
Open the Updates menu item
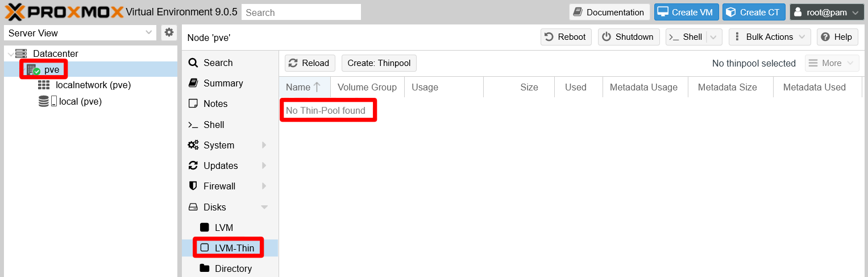pyautogui.click(x=230, y=166)
